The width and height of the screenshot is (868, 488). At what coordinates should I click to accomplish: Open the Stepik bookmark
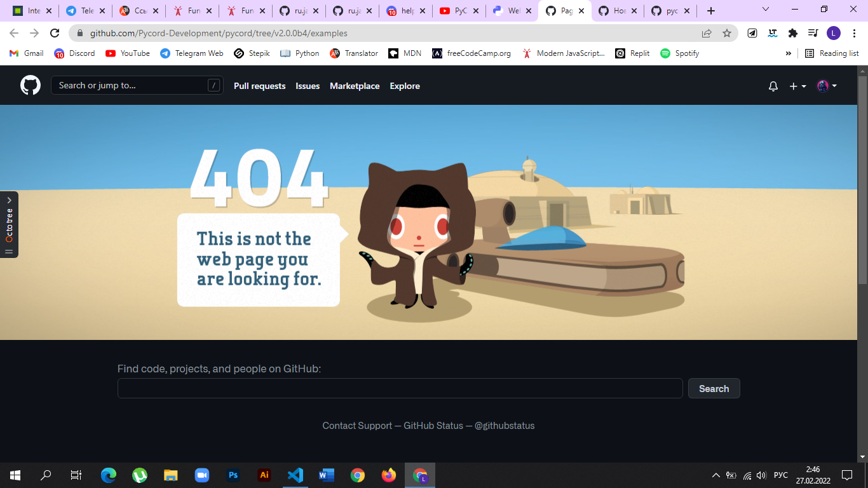point(252,53)
